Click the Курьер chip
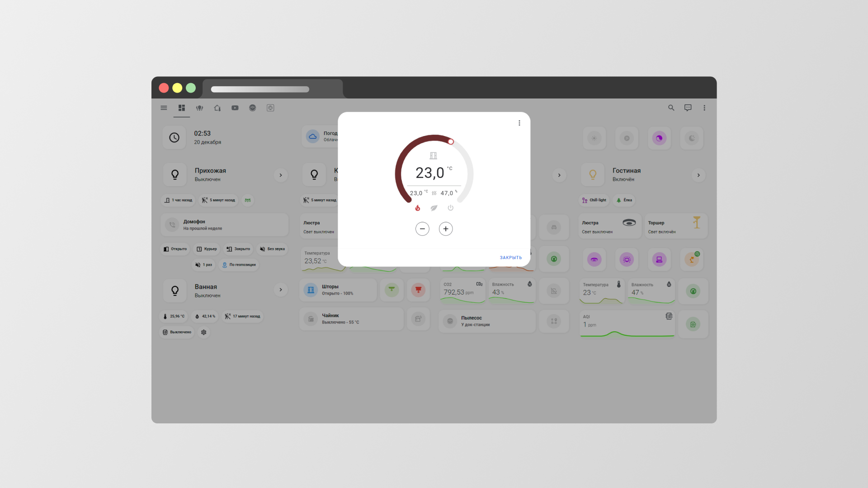Screen dimensions: 868x488 click(x=207, y=249)
